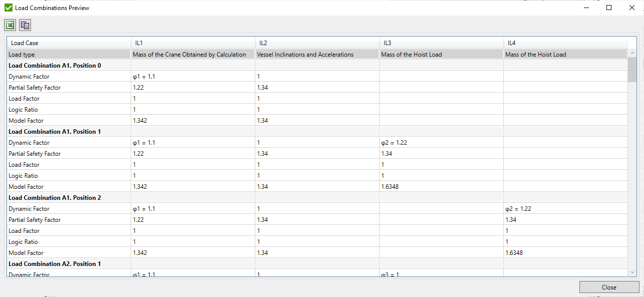Copy table contents to clipboard
Viewport: 644px width, 297px height.
click(x=24, y=25)
